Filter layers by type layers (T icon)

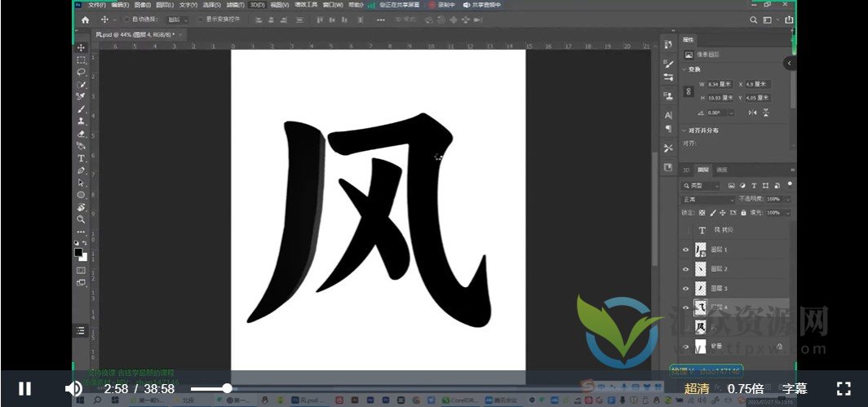(x=754, y=185)
